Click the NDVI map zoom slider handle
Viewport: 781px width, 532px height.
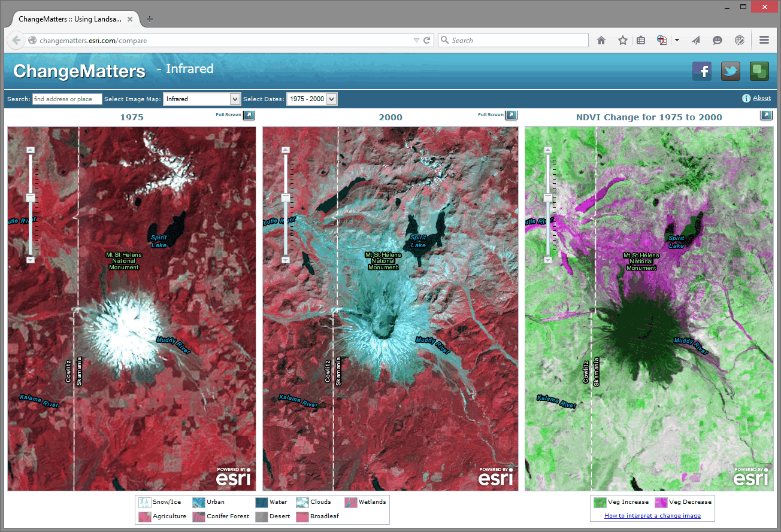[547, 197]
